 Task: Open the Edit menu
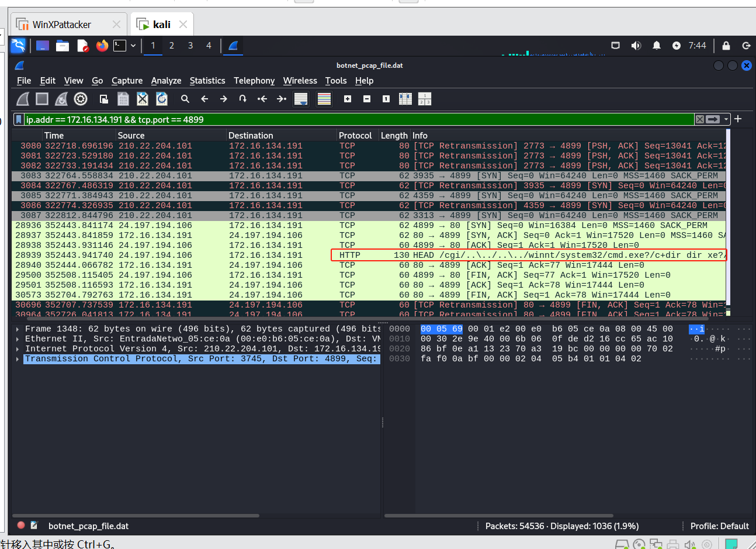[48, 81]
